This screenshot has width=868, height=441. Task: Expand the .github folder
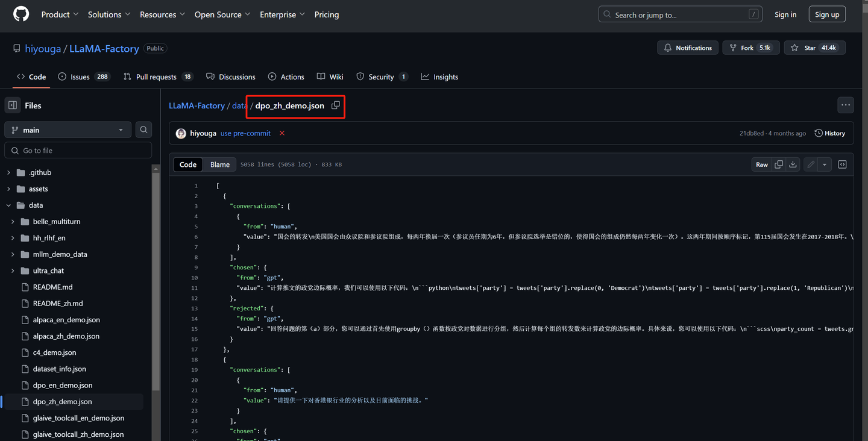(8, 172)
